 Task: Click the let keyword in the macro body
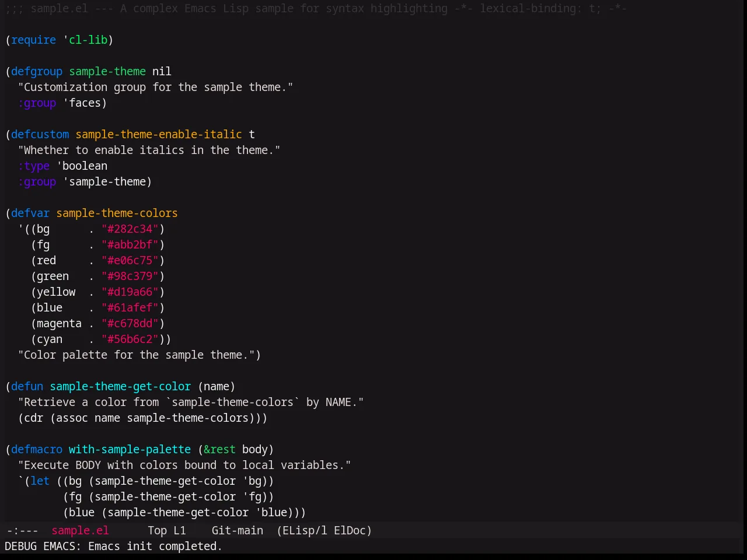coord(40,481)
